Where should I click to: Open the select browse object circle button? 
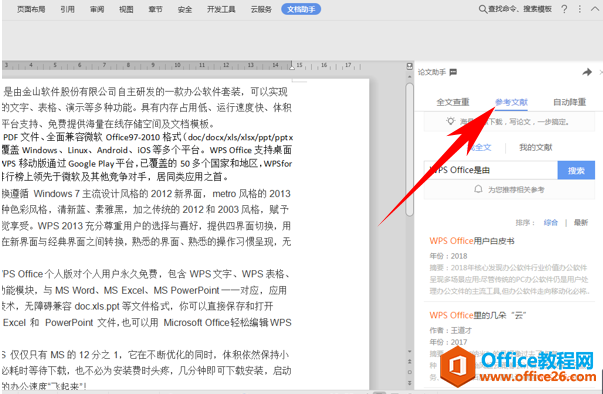tap(410, 372)
